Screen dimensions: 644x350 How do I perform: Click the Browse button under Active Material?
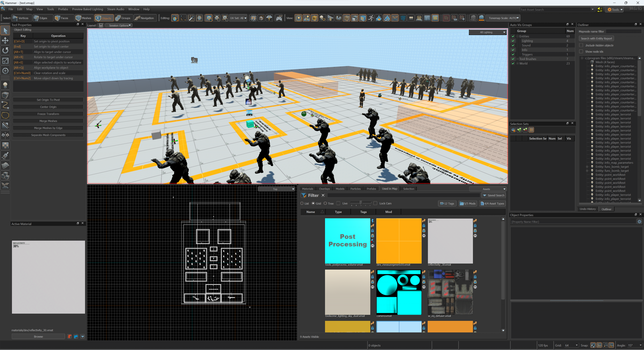click(38, 336)
